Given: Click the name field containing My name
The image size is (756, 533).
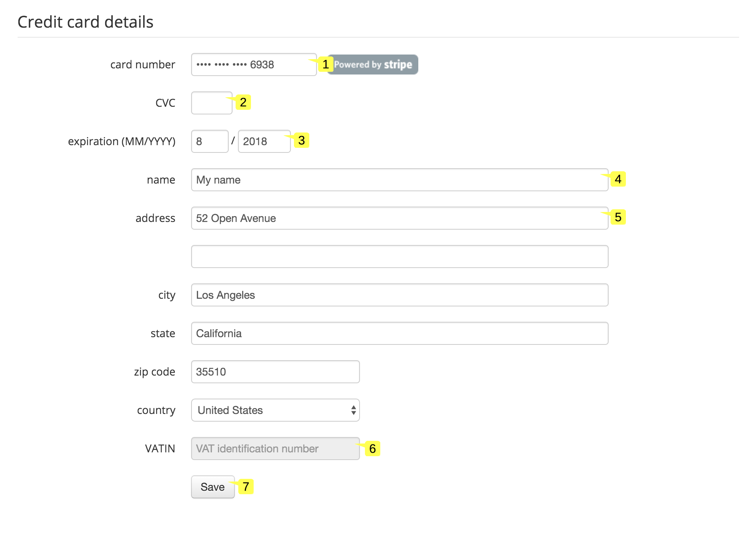Looking at the screenshot, I should [399, 180].
